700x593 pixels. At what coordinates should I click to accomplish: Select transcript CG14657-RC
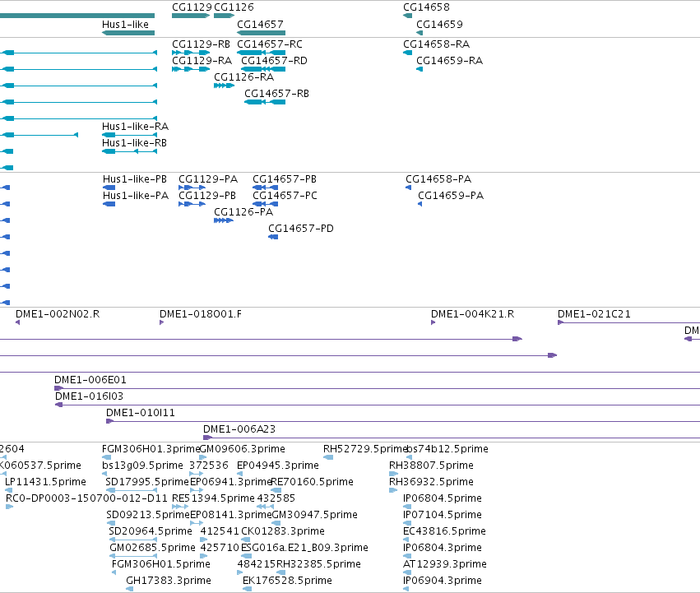pyautogui.click(x=261, y=53)
